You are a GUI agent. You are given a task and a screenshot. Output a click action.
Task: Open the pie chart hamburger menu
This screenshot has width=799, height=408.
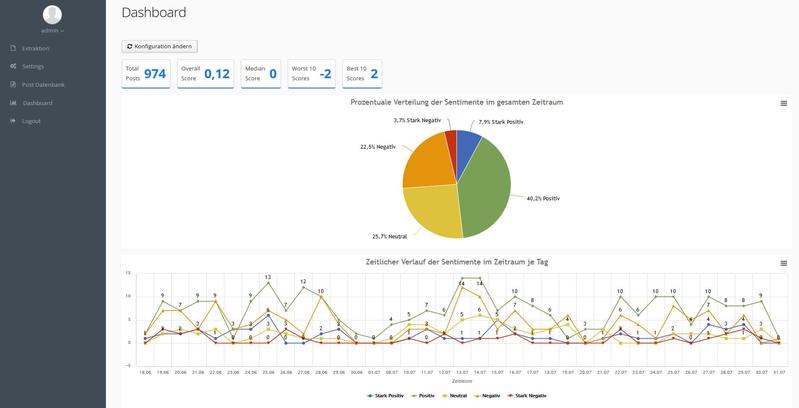pyautogui.click(x=783, y=103)
